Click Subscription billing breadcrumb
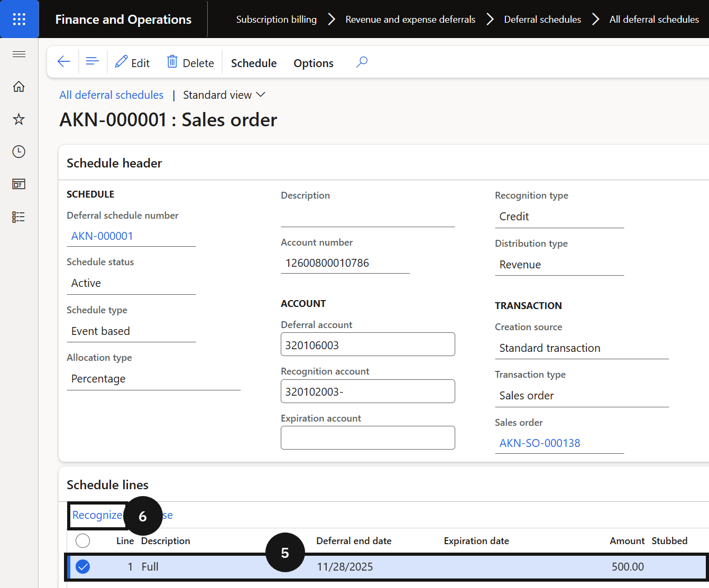The width and height of the screenshot is (709, 588). click(277, 20)
